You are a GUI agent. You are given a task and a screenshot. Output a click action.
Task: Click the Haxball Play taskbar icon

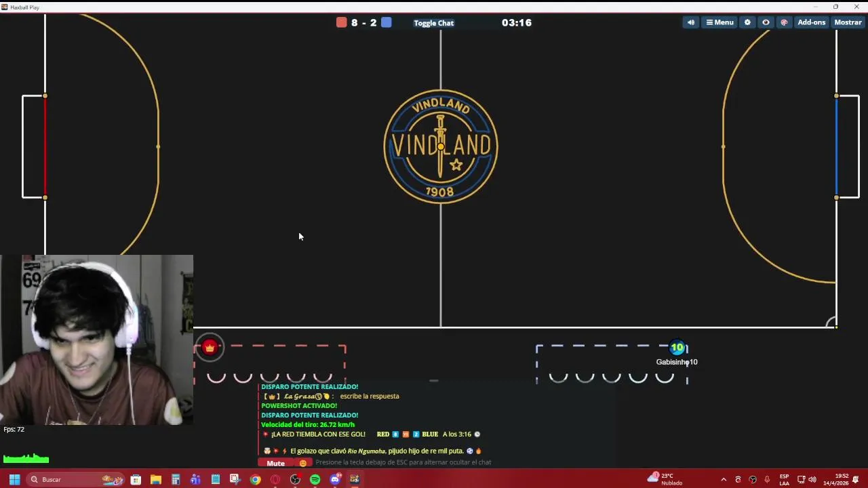click(355, 479)
